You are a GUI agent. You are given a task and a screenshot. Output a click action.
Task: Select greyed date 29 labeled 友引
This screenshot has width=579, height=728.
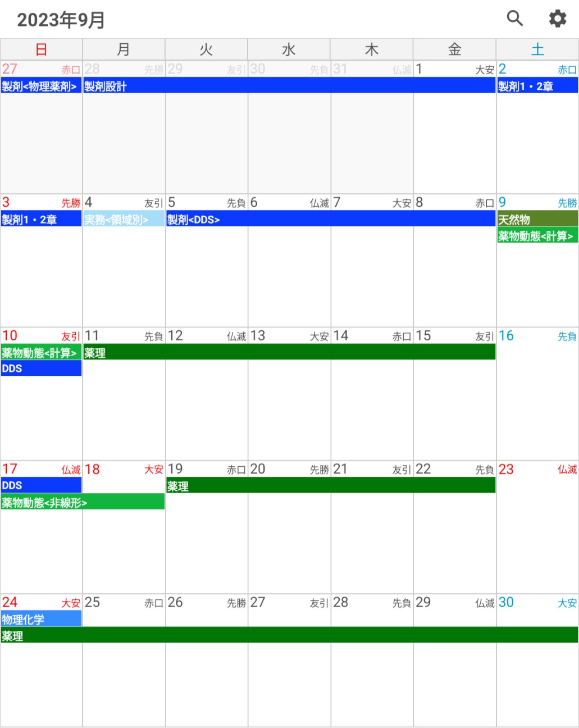pos(206,127)
